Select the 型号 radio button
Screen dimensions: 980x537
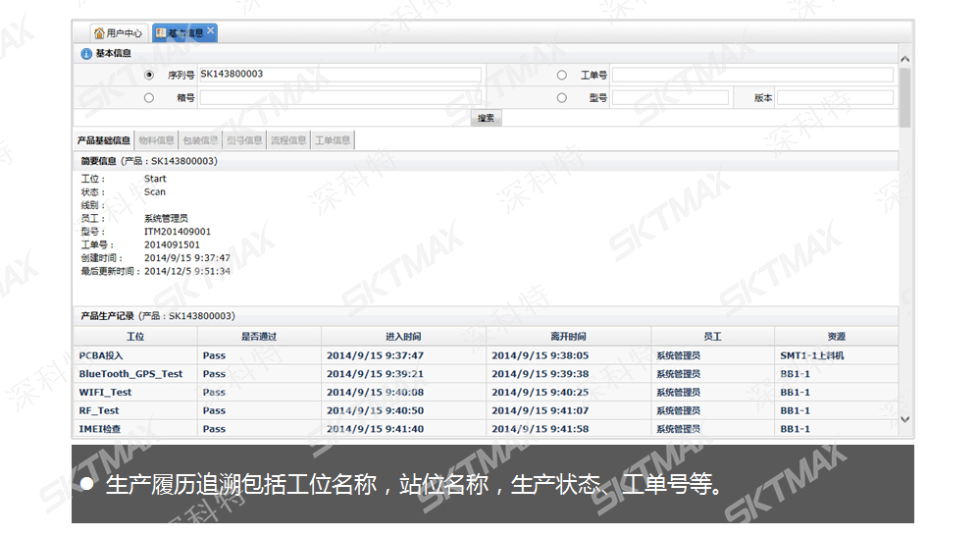[562, 98]
